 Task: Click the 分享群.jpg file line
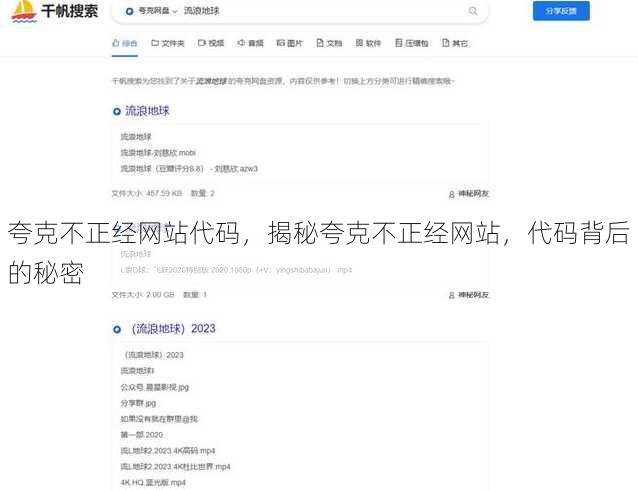[138, 403]
